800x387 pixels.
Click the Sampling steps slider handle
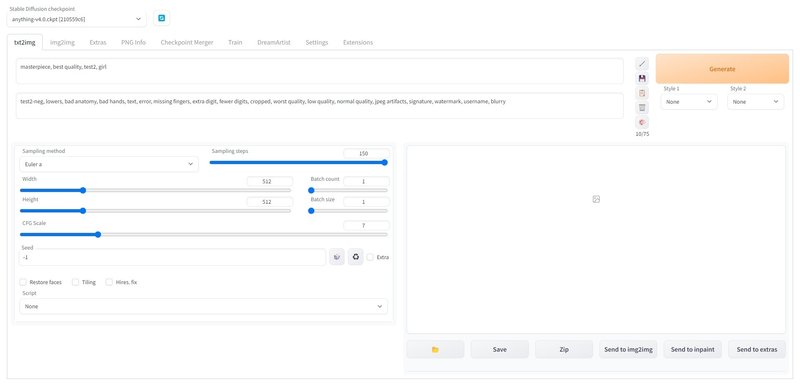pos(385,163)
